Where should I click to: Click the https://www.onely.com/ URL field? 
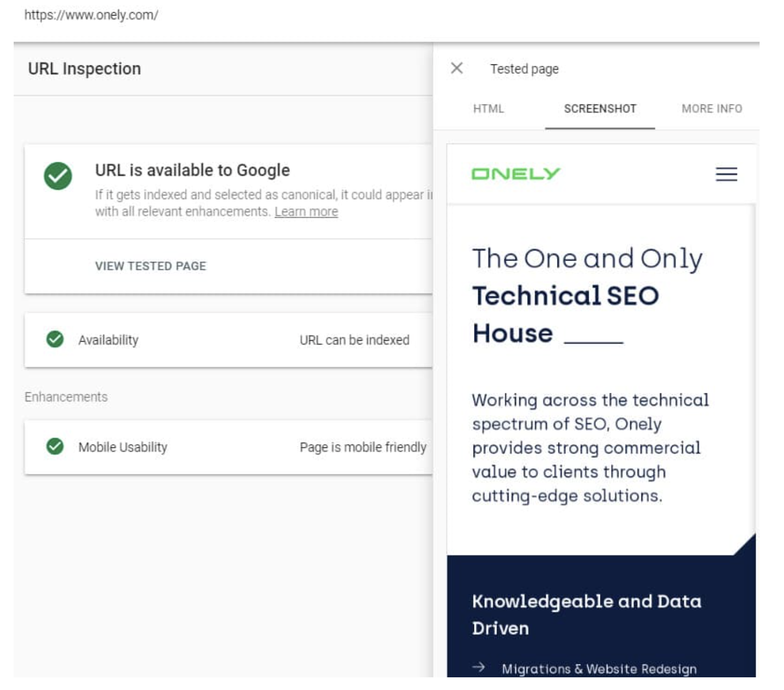91,15
